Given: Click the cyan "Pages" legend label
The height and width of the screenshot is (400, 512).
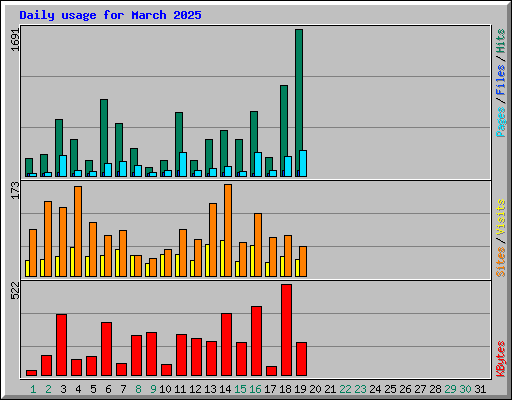Looking at the screenshot, I should click(x=501, y=122).
